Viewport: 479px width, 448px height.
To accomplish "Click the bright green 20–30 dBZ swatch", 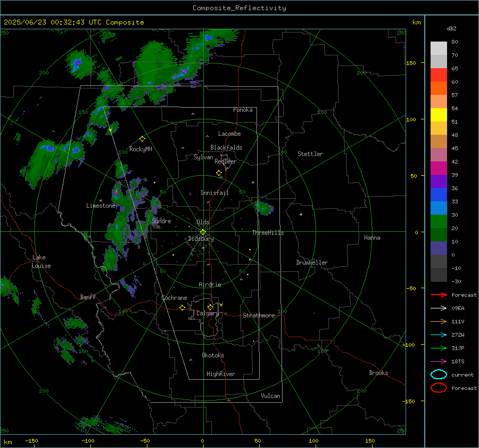I will [439, 222].
